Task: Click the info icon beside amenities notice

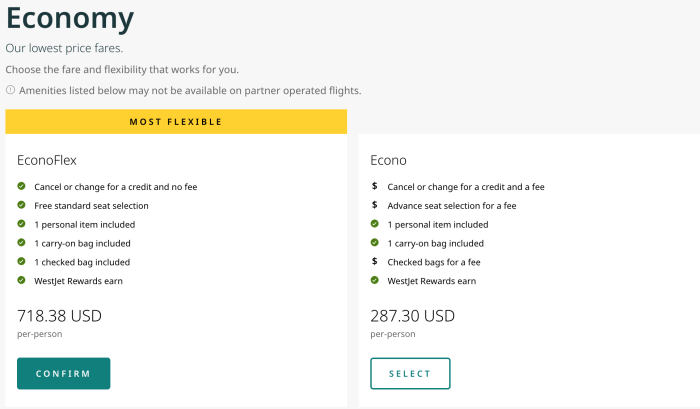Action: point(10,91)
